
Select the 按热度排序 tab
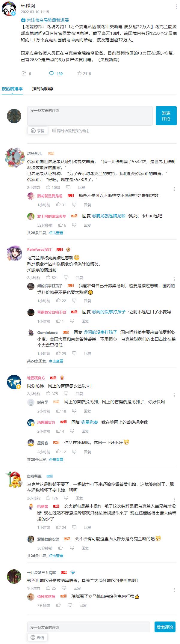[12, 89]
